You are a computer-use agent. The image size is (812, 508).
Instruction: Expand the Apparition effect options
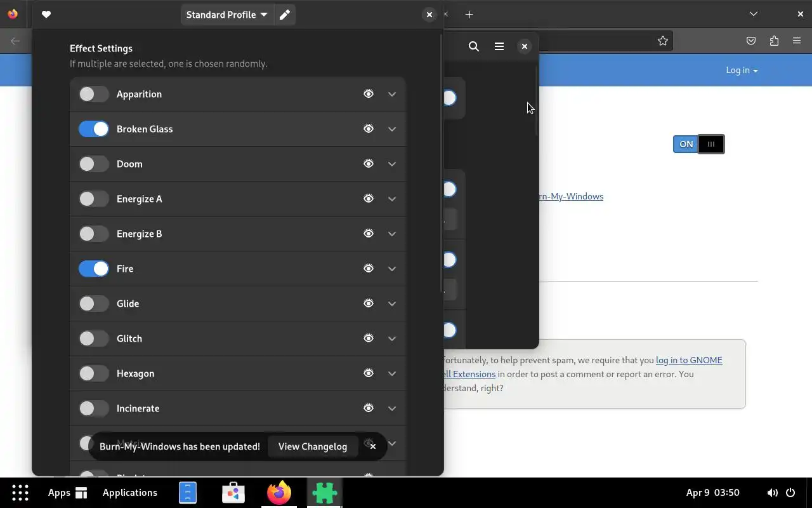(x=392, y=94)
